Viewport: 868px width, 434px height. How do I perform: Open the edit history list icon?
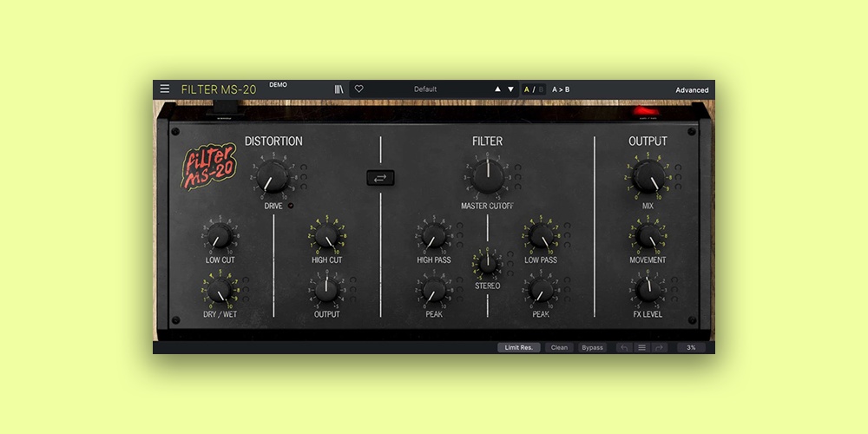(x=641, y=347)
